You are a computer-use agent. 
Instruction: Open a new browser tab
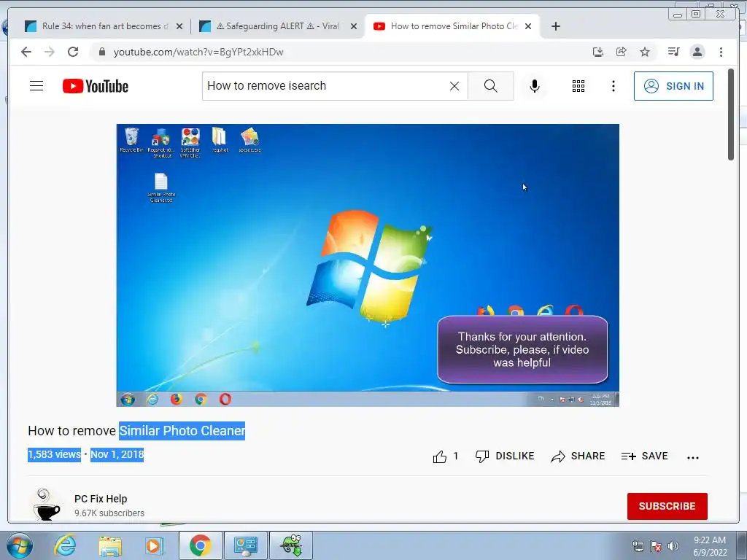pyautogui.click(x=555, y=26)
